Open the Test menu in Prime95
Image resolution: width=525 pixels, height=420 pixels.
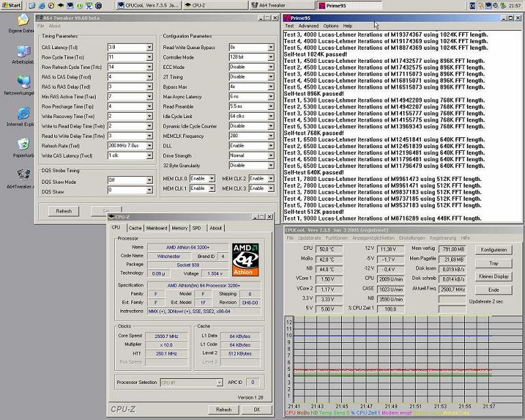289,26
